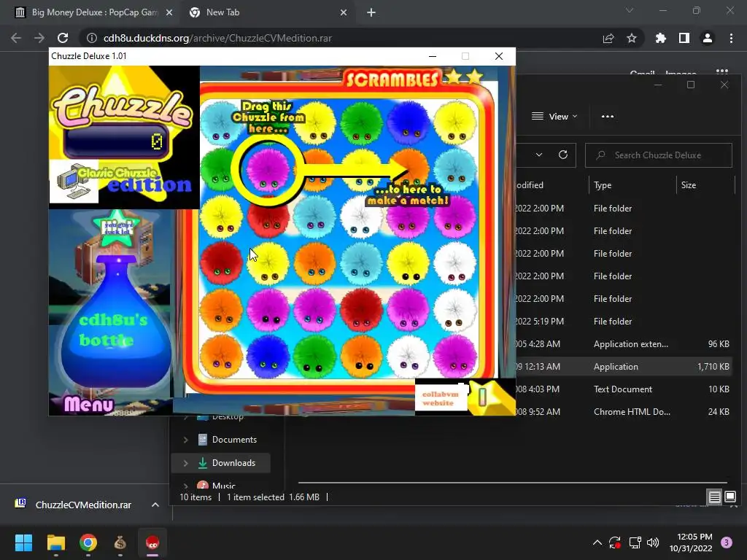Open the Windows Start menu
This screenshot has width=747, height=560.
click(23, 542)
